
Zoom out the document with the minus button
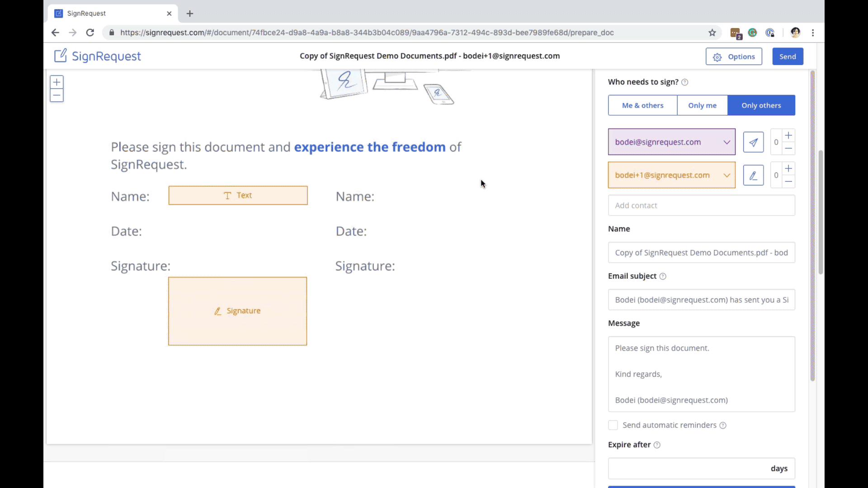[57, 95]
